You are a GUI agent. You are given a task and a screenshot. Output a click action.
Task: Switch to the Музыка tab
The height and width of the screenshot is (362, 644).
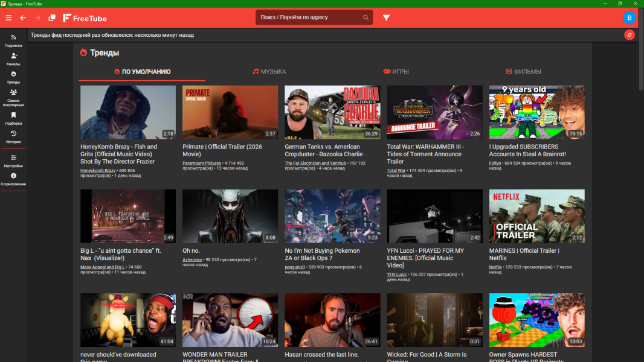tap(269, 72)
